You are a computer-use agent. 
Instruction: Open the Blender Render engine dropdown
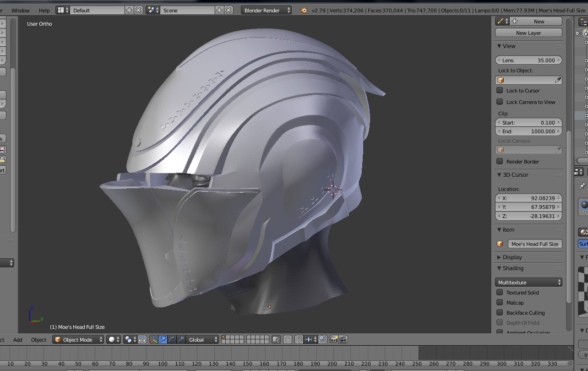tap(267, 10)
